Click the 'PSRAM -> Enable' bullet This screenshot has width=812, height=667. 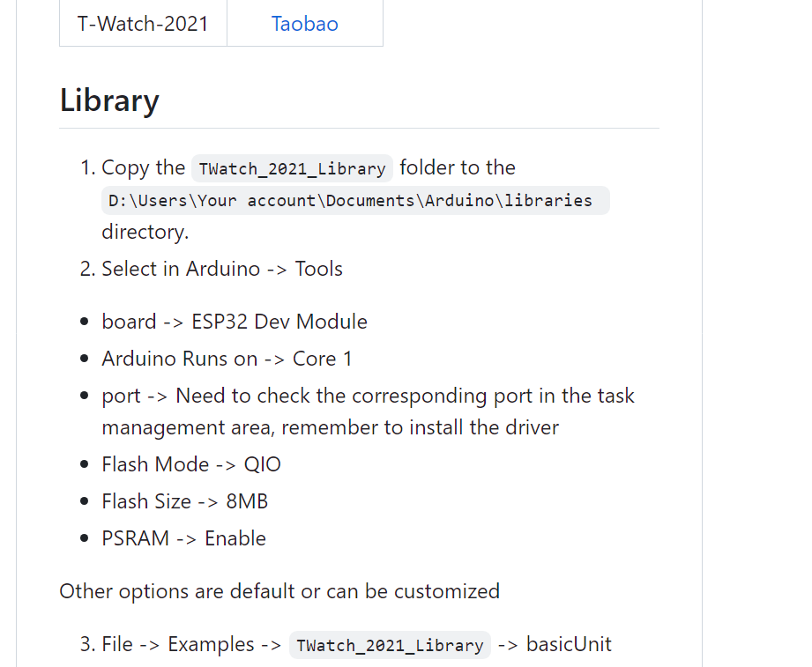point(183,538)
